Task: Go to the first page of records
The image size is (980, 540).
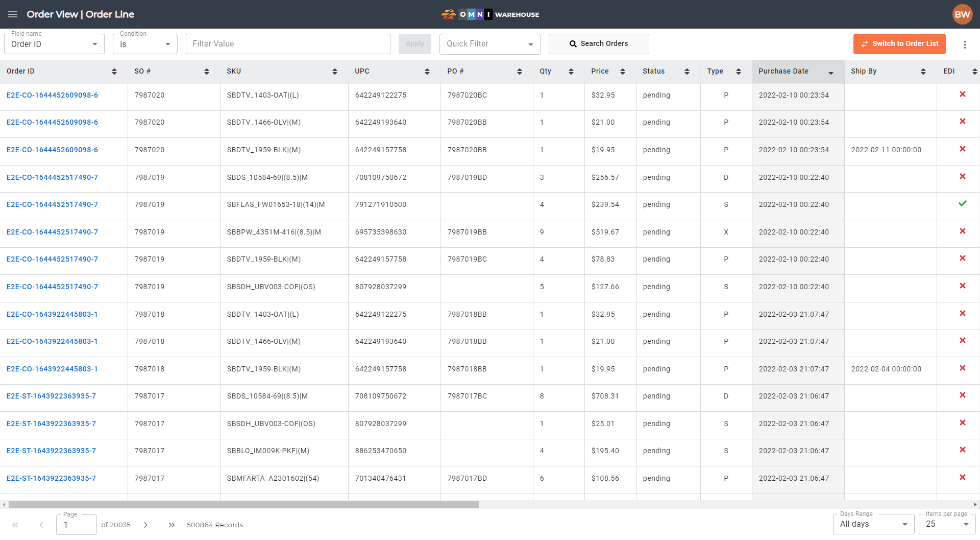Action: coord(15,525)
